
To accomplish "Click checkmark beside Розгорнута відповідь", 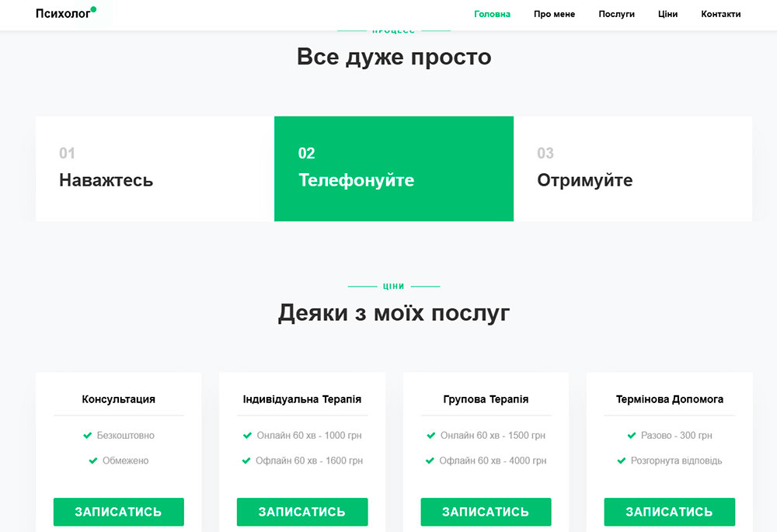I will click(622, 461).
